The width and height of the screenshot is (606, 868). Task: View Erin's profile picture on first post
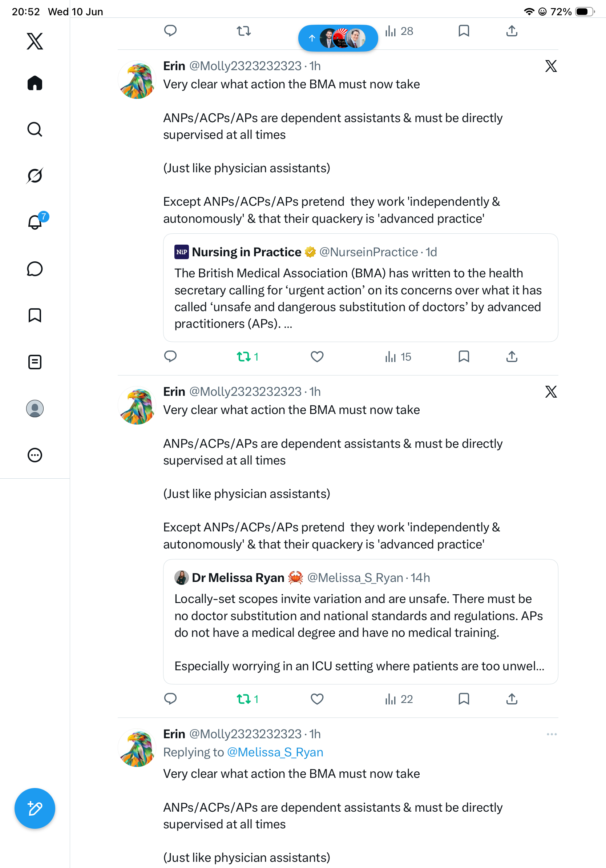click(x=137, y=79)
